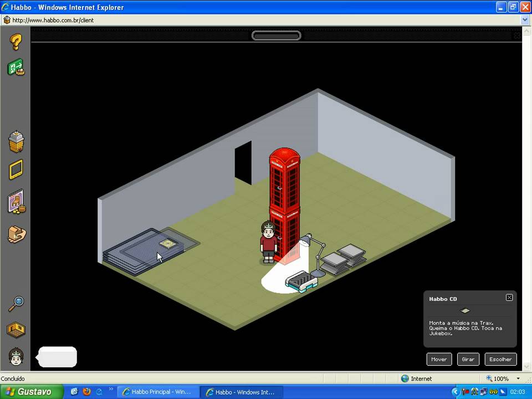
Task: Click the green exit room icon
Action: point(16,67)
